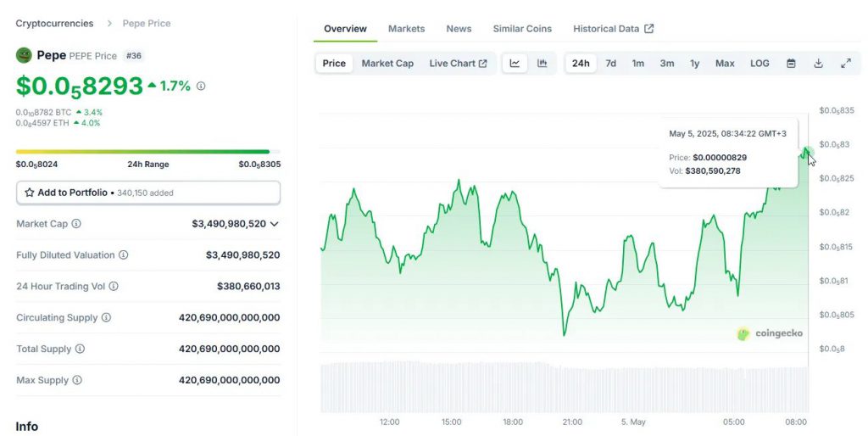Expand the chart to fullscreen icon
The width and height of the screenshot is (868, 436).
click(x=846, y=63)
